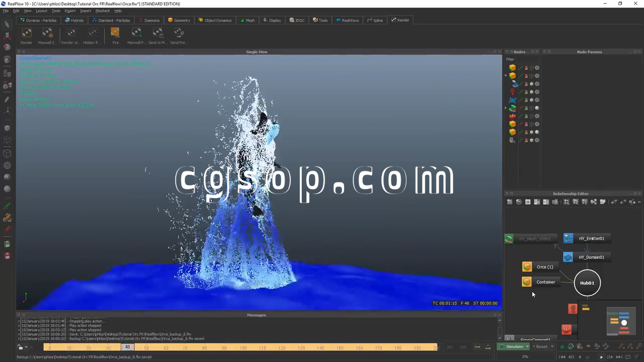This screenshot has width=644, height=362.
Task: Toggle shading sphere on green mesh row
Action: [x=537, y=108]
